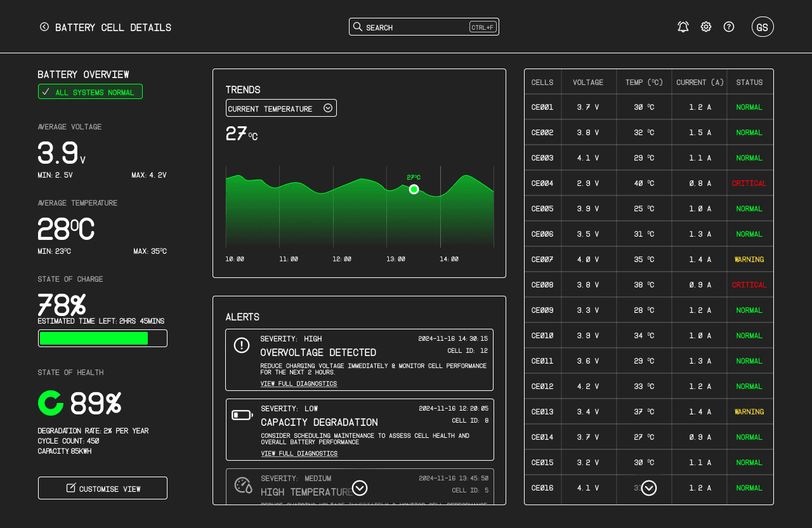812x528 pixels.
Task: Select cell row CE005
Action: [x=649, y=209]
